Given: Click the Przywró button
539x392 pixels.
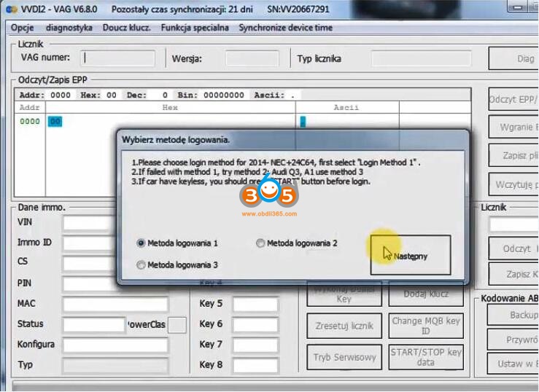Looking at the screenshot, I should coord(513,340).
